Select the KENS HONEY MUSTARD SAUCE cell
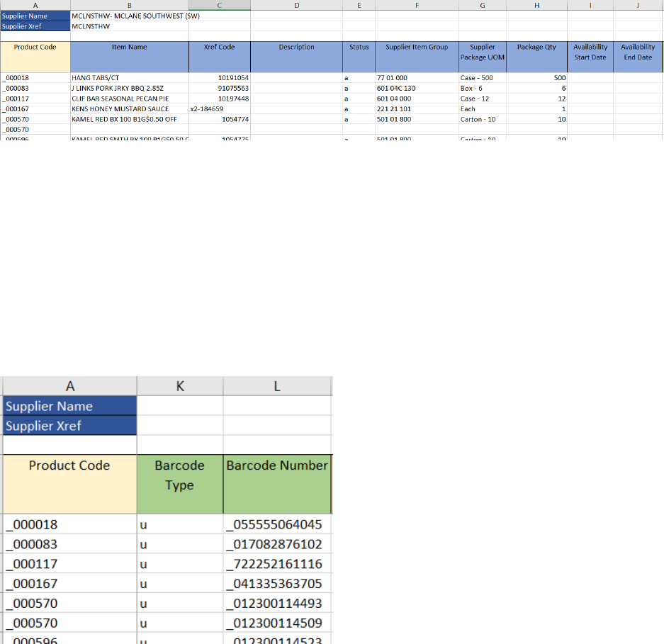The height and width of the screenshot is (644, 664). 130,109
